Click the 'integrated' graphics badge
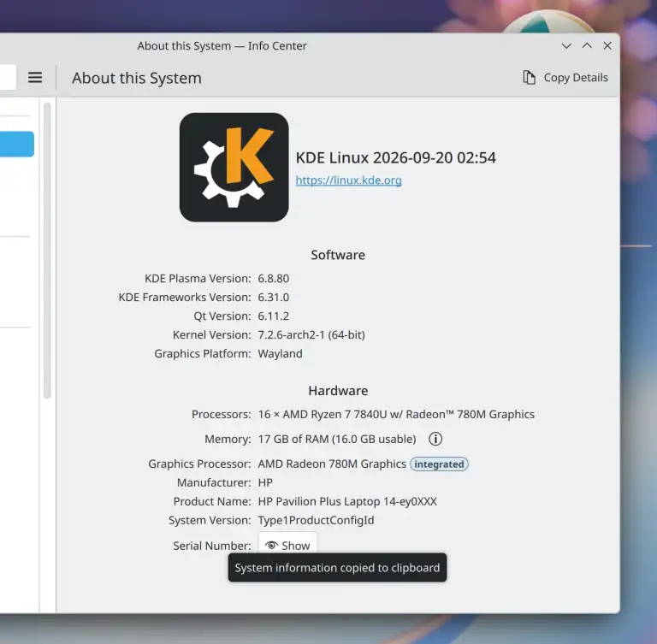 (x=439, y=464)
